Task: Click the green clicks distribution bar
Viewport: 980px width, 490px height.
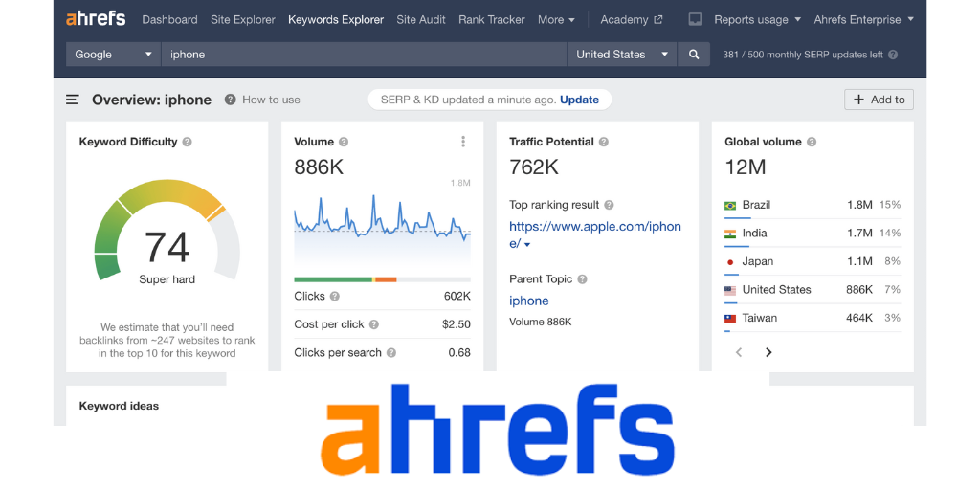Action: 333,279
